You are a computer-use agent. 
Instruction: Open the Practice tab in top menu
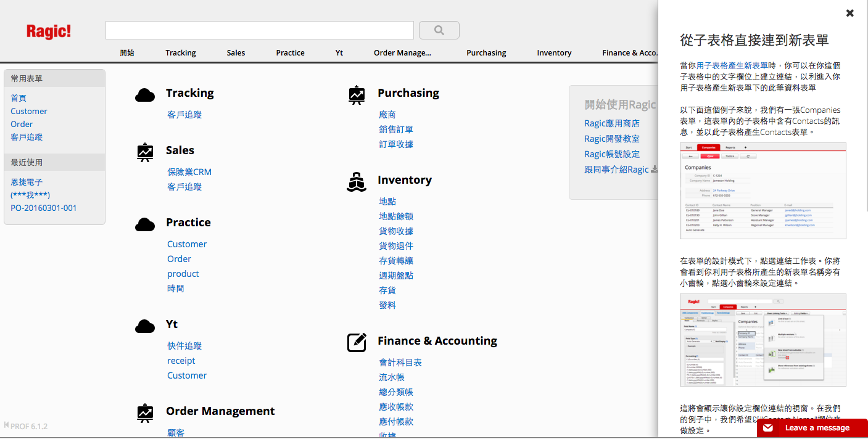click(x=290, y=53)
